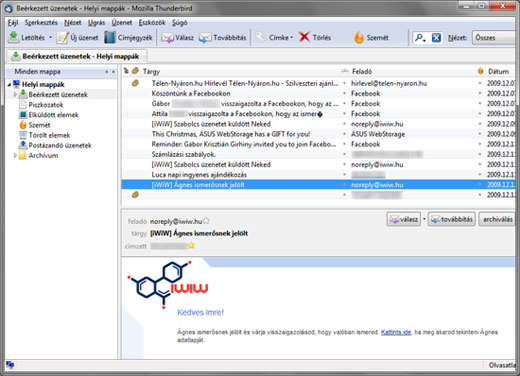
Task: Open the Köszöntünk a Facebookon message
Action: (191, 93)
